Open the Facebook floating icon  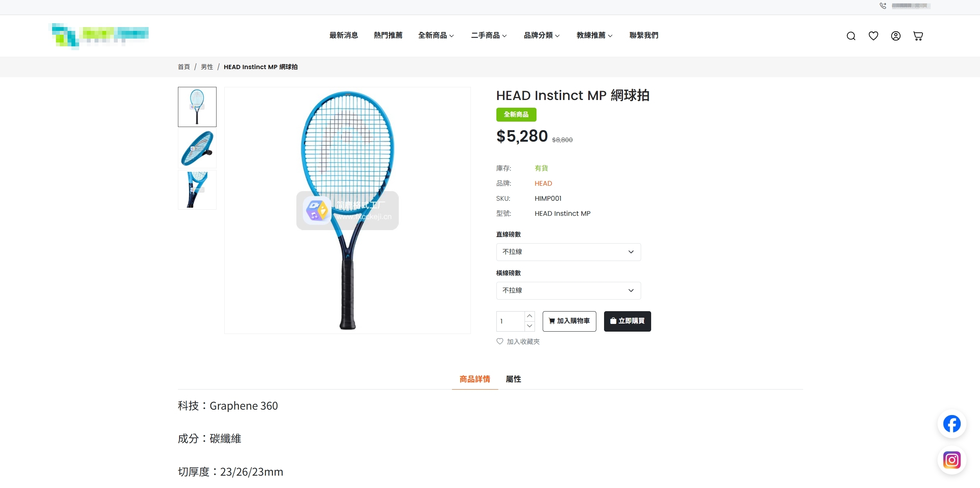pos(952,424)
